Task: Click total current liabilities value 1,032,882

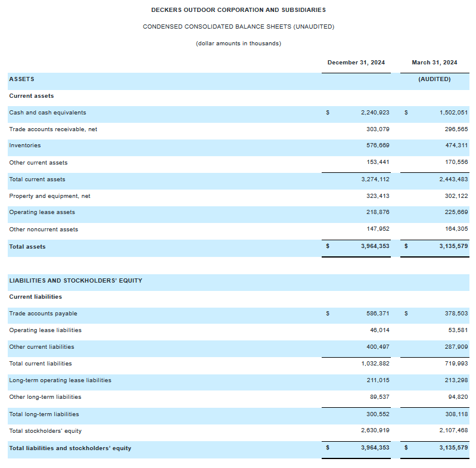Action: pos(375,364)
